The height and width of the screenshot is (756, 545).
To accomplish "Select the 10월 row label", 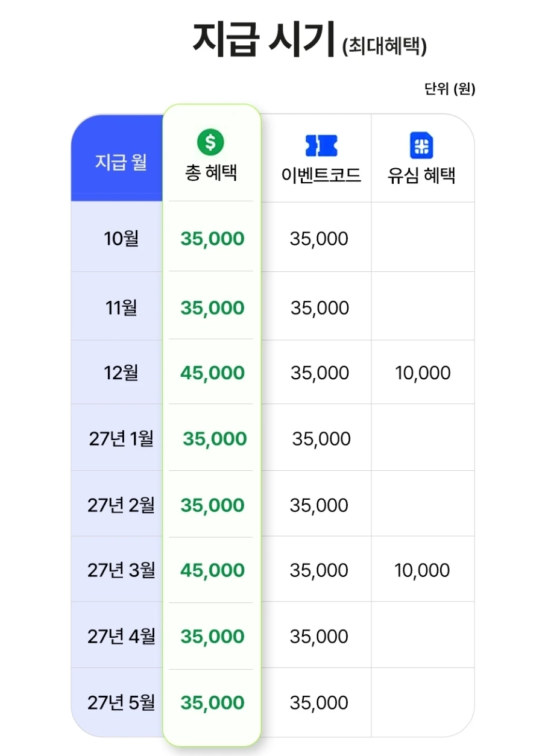I will tap(121, 239).
